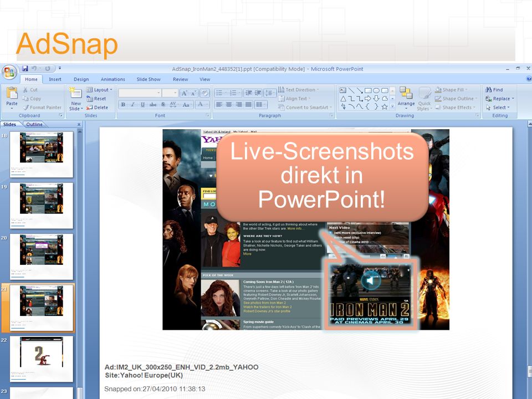Select the 5-point Star shape
This screenshot has width=532, height=399.
(385, 107)
